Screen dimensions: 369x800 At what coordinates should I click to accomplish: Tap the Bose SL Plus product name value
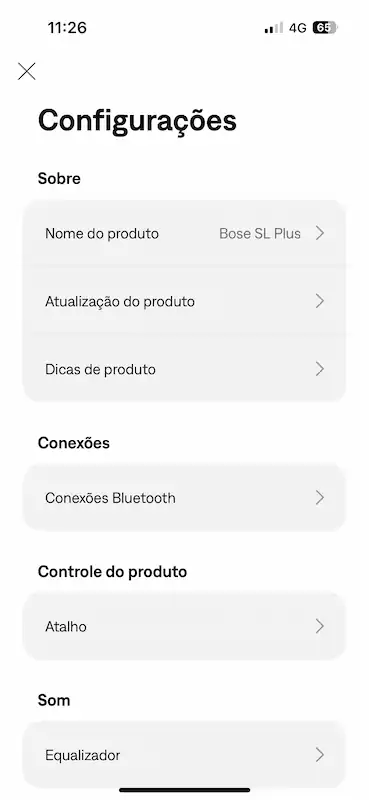click(x=260, y=234)
